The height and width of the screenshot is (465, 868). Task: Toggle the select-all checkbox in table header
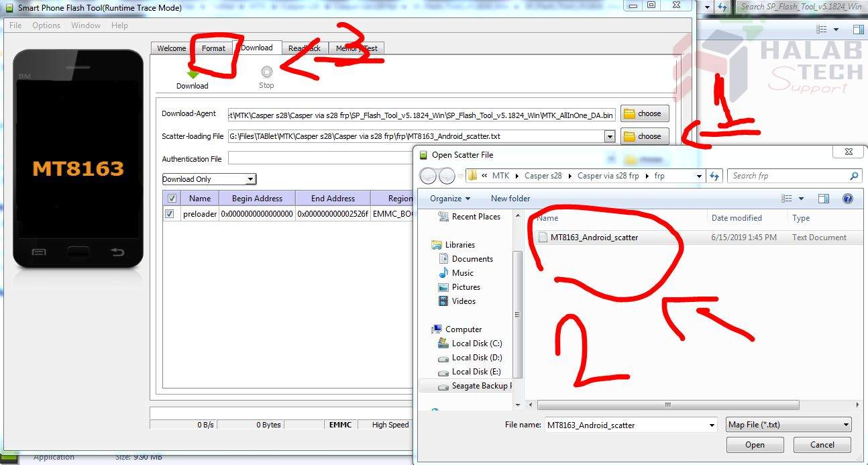[x=172, y=199]
